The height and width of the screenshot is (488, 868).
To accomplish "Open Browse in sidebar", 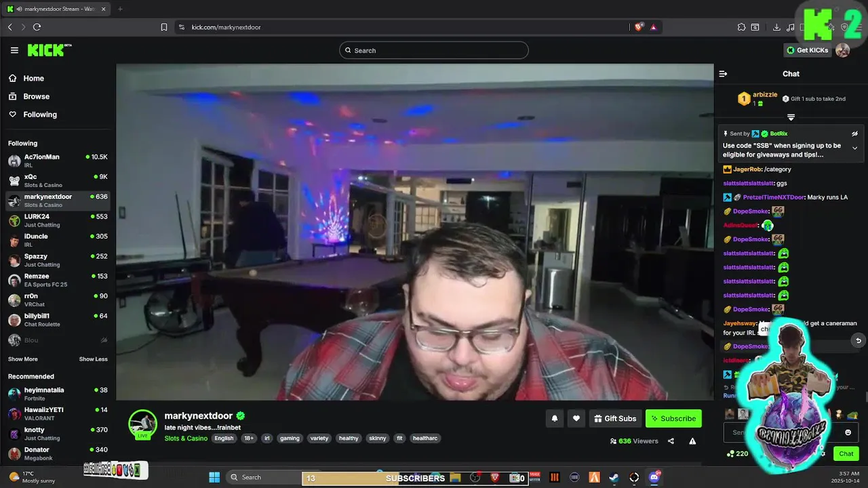I will [36, 96].
